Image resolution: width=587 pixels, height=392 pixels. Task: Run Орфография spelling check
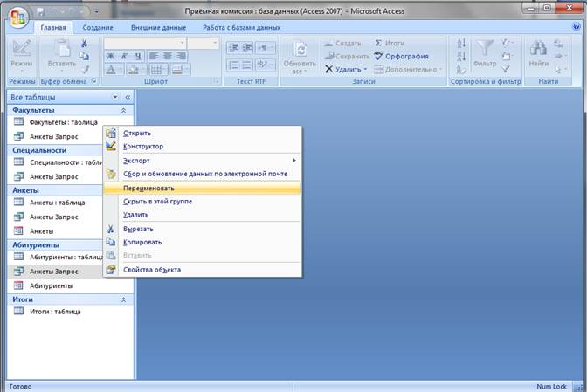click(401, 56)
